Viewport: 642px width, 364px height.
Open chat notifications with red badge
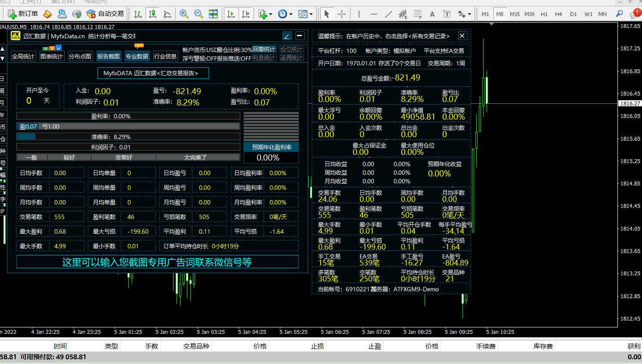(635, 14)
